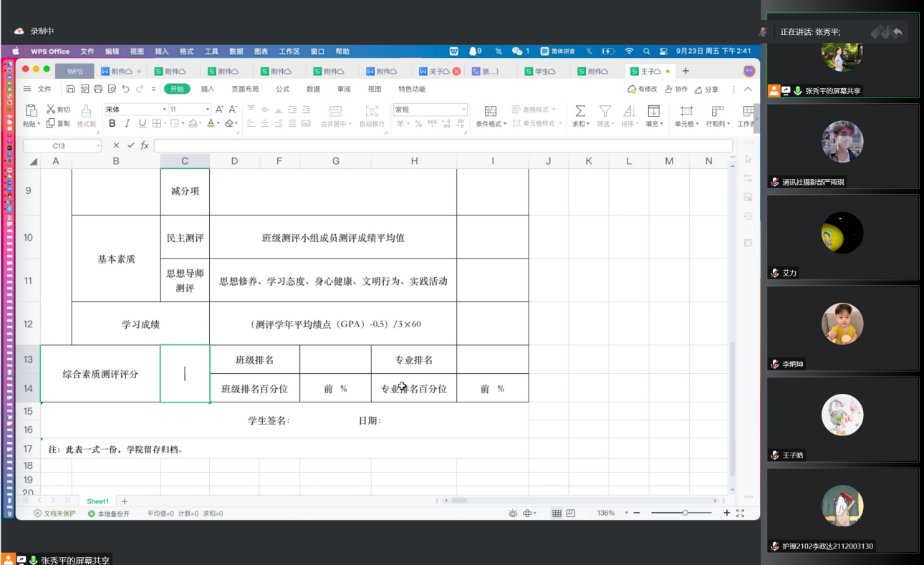924x565 pixels.
Task: Toggle the eye protection mode icon
Action: pyautogui.click(x=512, y=513)
